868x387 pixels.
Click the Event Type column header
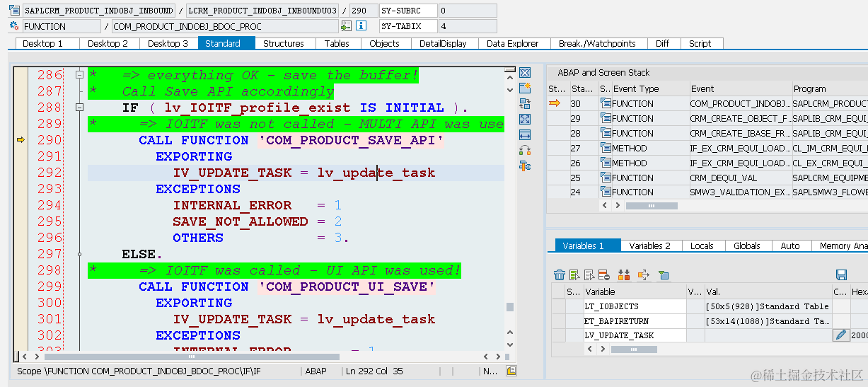pos(650,88)
